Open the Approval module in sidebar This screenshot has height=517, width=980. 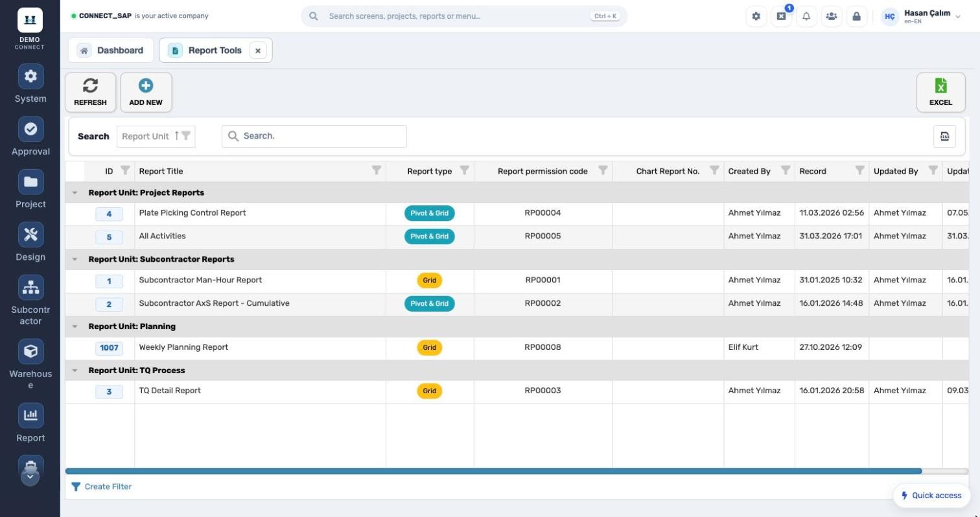point(30,137)
